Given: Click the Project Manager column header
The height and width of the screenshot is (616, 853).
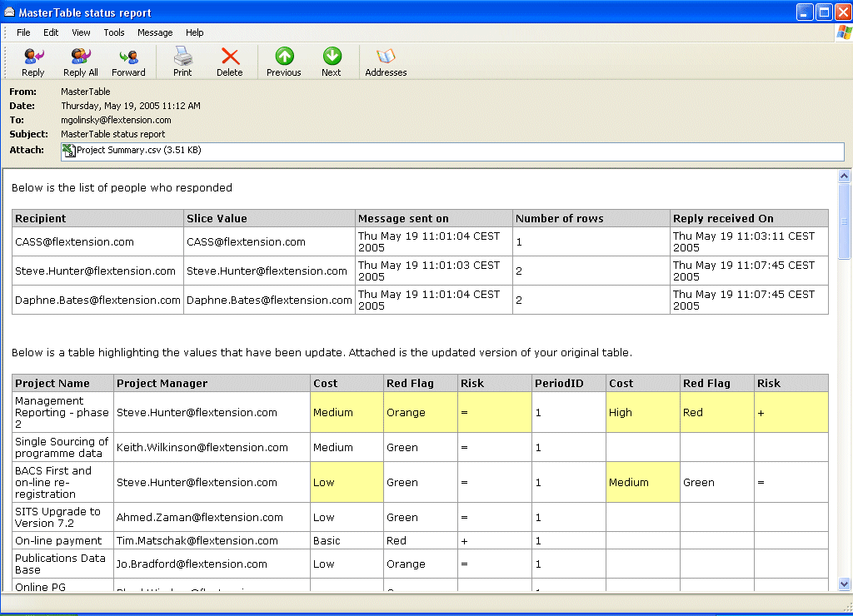Looking at the screenshot, I should pyautogui.click(x=212, y=383).
